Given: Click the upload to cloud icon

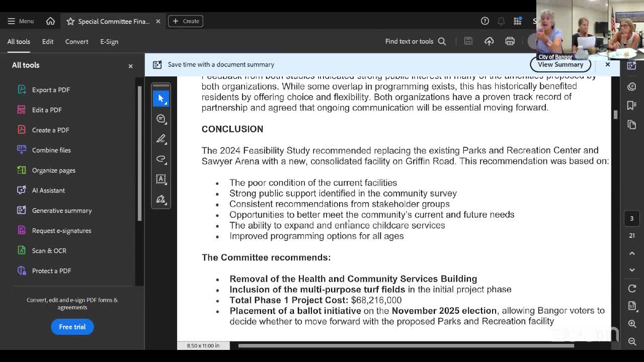Looking at the screenshot, I should point(489,41).
